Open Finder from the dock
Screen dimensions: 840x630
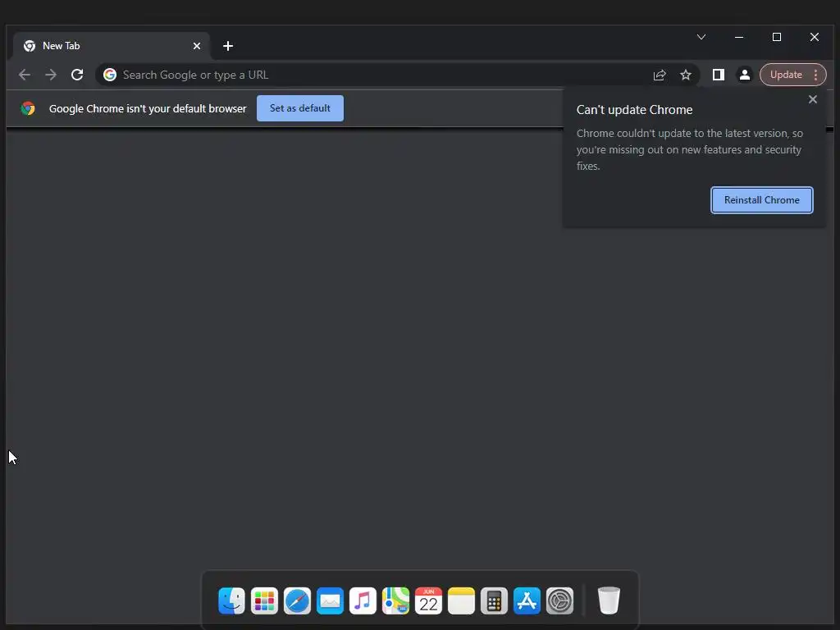231,600
